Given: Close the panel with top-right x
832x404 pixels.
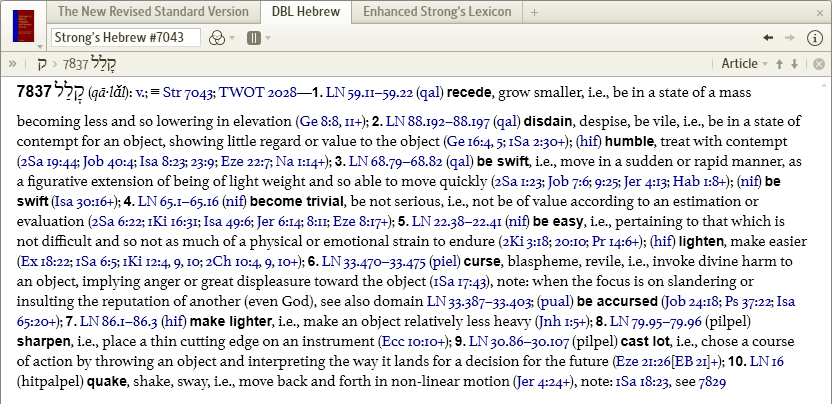Looking at the screenshot, I should click(820, 12).
